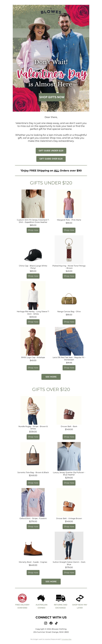Open the Levis 516 Red Tab Jean title link
The image size is (102, 644).
pyautogui.click(x=69, y=359)
